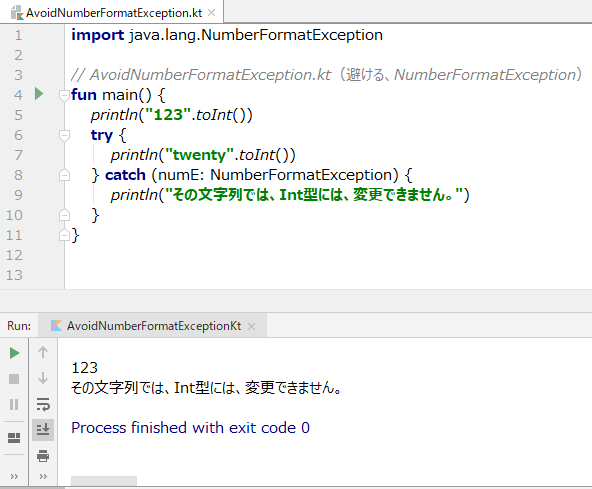Restore the run window layout
The width and height of the screenshot is (592, 489).
pyautogui.click(x=14, y=438)
